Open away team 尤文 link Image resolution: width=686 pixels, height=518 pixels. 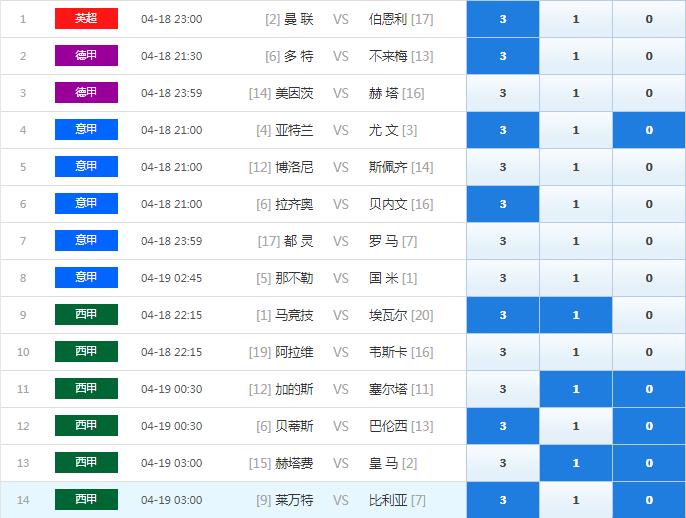383,130
